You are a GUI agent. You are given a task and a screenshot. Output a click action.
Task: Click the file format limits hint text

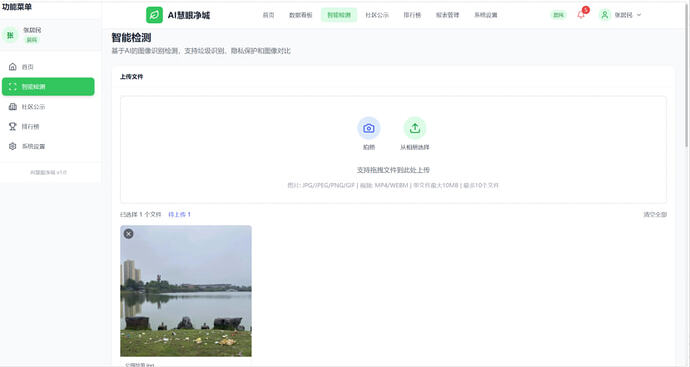pos(393,185)
